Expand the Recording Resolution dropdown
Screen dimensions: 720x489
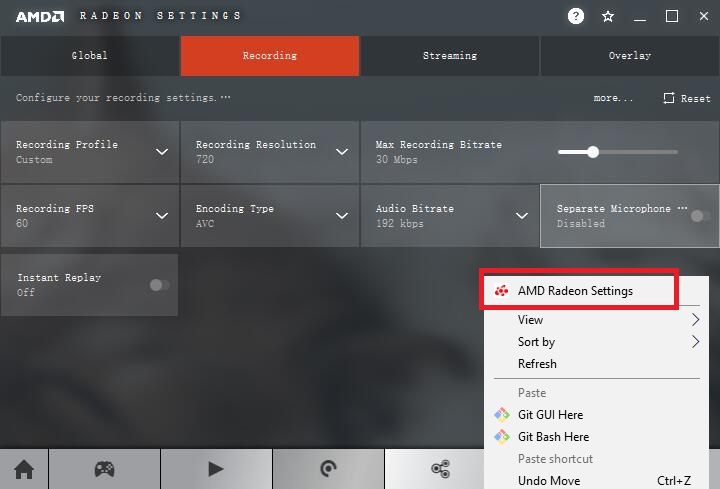342,152
